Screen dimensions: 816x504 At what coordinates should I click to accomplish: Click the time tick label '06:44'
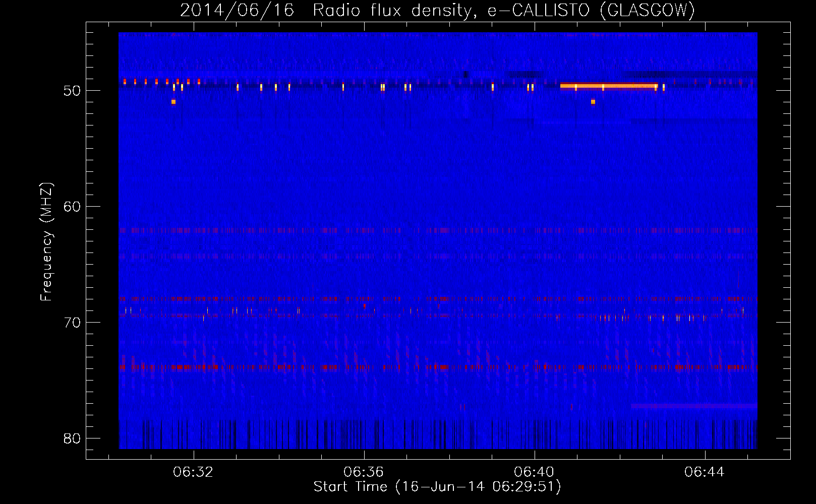coord(705,472)
